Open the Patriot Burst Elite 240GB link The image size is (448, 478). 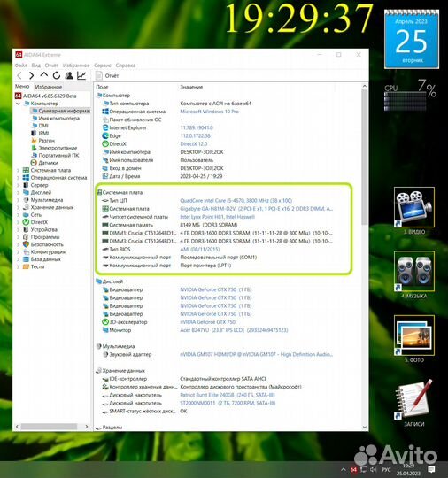[228, 395]
